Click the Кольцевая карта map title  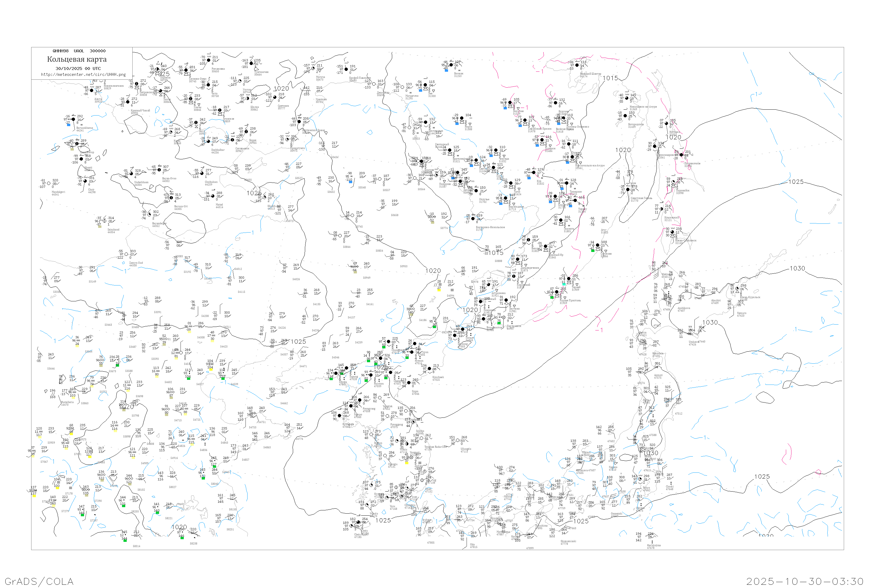(77, 59)
